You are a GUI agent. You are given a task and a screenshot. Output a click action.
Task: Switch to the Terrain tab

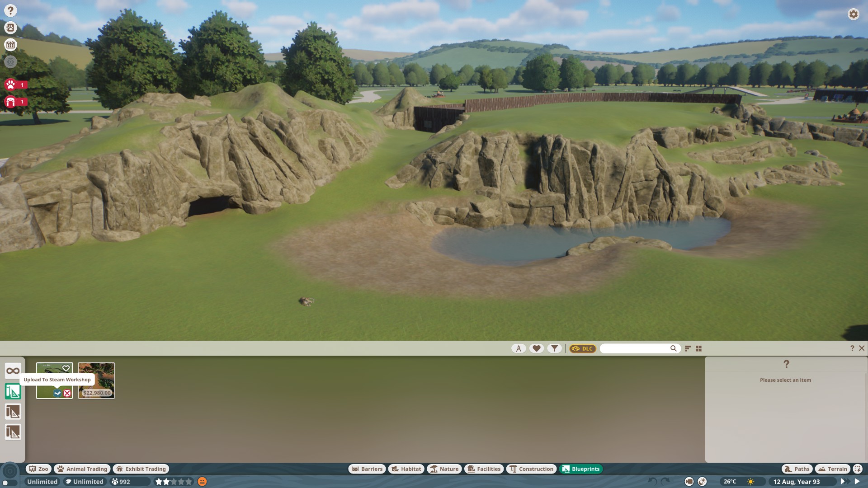832,469
